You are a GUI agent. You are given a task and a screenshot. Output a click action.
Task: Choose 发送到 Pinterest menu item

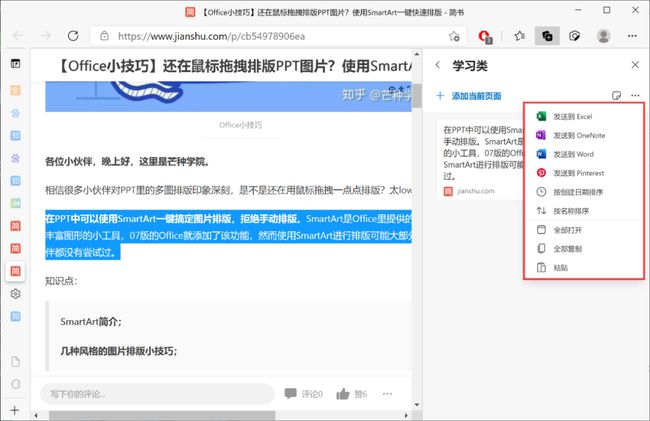coord(584,173)
